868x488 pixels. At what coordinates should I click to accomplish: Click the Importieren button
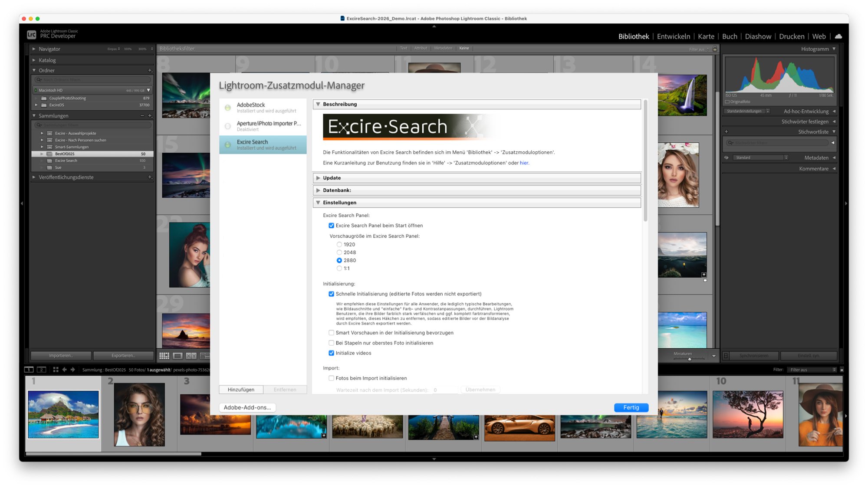[x=61, y=356]
